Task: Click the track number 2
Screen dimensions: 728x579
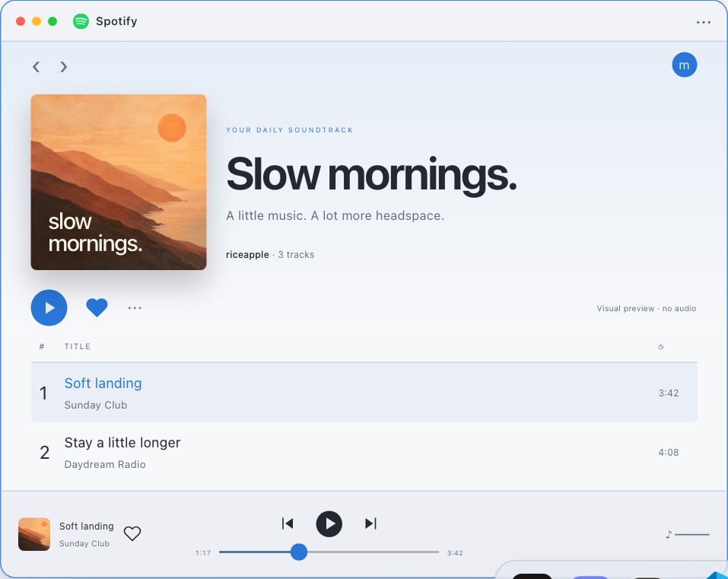Action: [45, 452]
